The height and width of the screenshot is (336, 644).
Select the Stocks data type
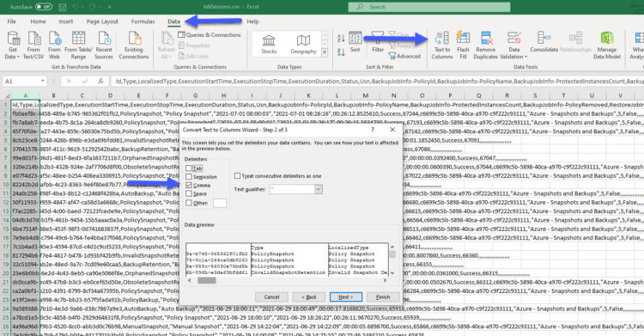269,44
